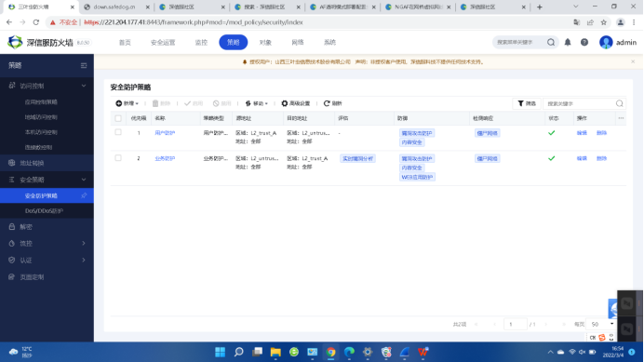Open the 移动 move dropdown

click(256, 103)
